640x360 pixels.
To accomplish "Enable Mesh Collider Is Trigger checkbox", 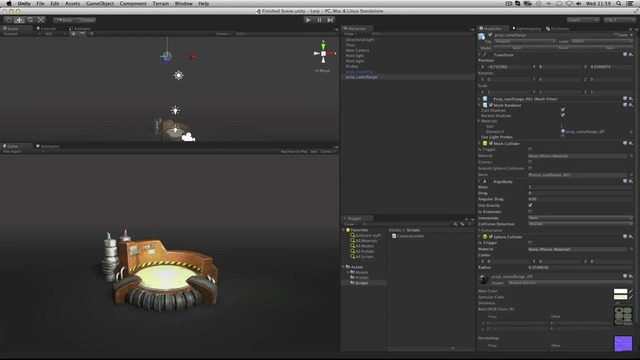I will tap(530, 149).
